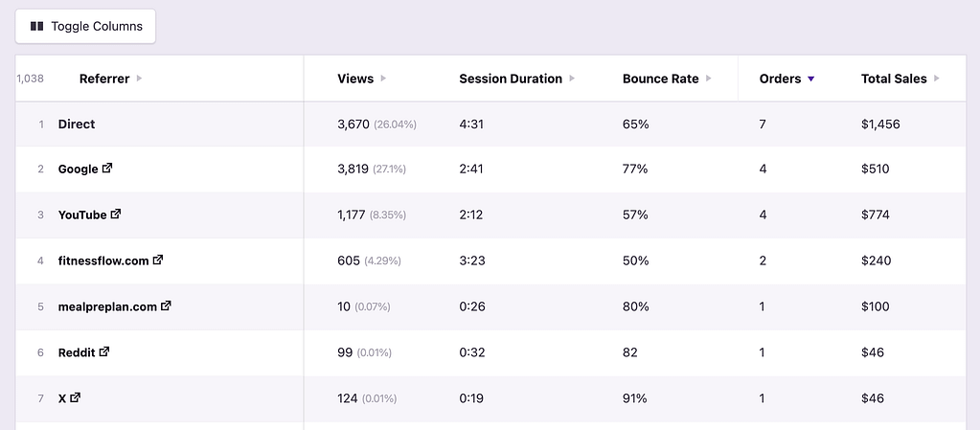Click the YouTube referrer name
The height and width of the screenshot is (430, 980).
(82, 215)
